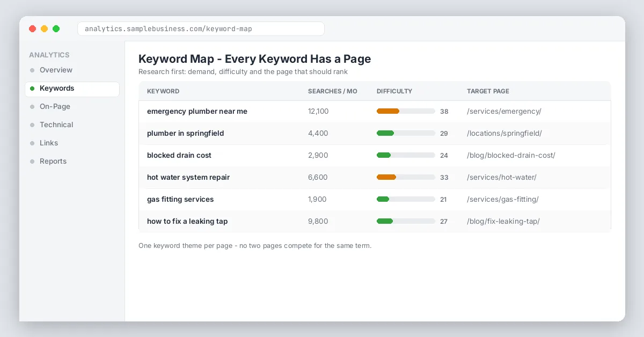Click the 'One keyword theme per page' note
Image resolution: width=644 pixels, height=337 pixels.
[255, 246]
